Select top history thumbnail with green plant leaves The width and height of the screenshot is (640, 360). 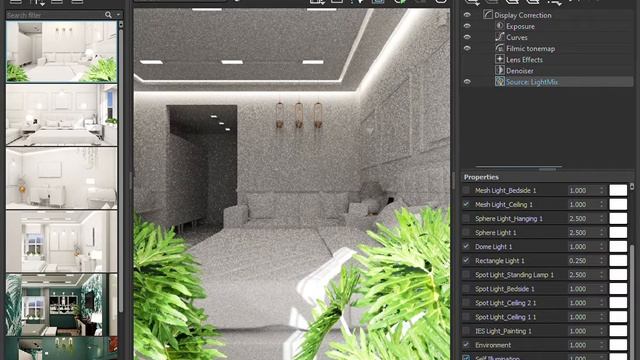coord(62,51)
